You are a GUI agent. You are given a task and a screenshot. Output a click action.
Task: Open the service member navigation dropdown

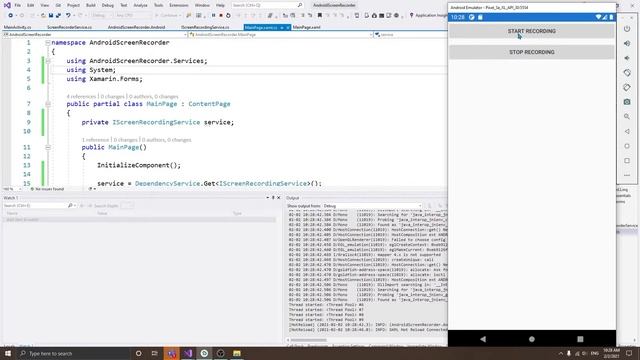pyautogui.click(x=410, y=35)
